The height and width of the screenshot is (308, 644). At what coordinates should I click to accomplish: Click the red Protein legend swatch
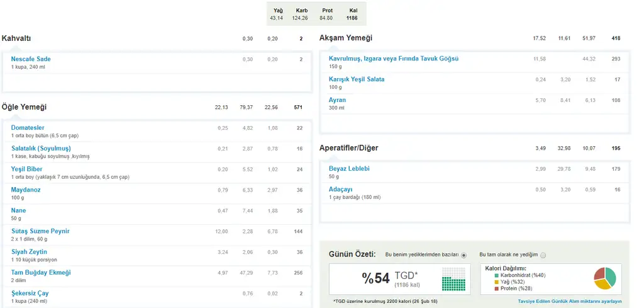coord(496,288)
